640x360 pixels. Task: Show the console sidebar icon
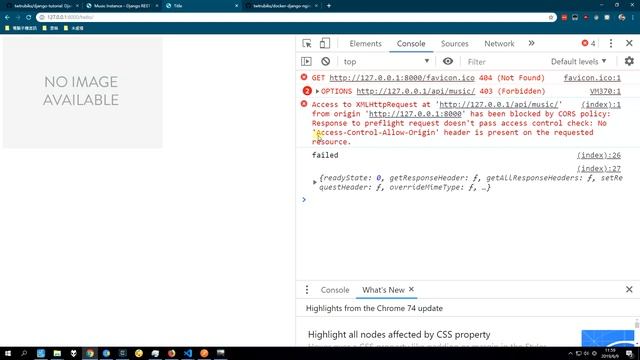point(306,61)
